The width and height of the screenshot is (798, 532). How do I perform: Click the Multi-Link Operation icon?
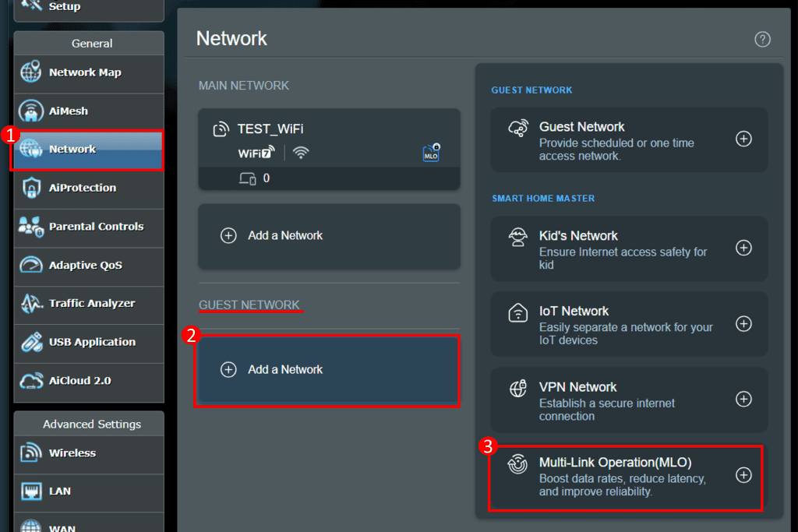518,464
